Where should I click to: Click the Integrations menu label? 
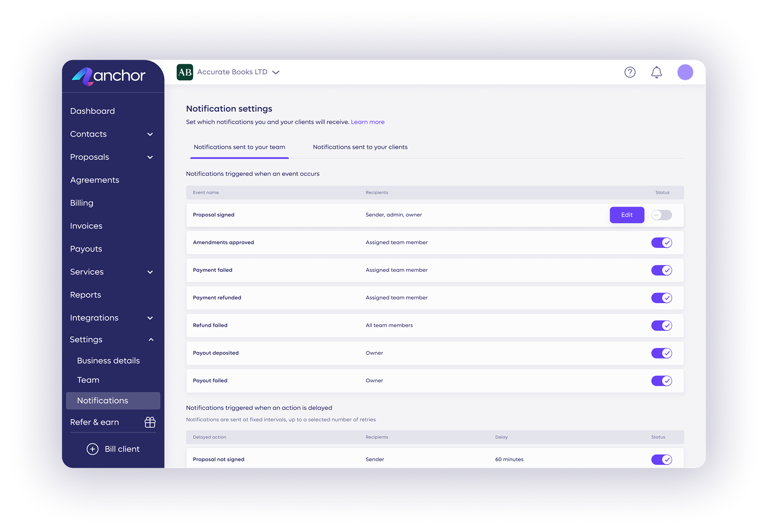pos(94,318)
